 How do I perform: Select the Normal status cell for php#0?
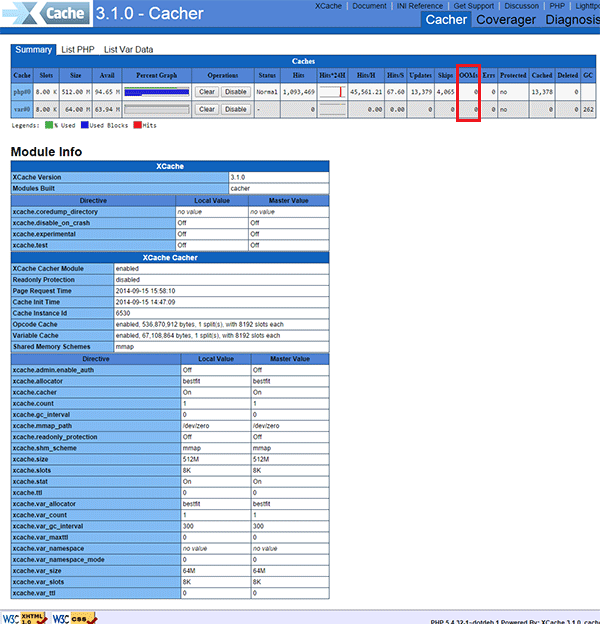pyautogui.click(x=267, y=92)
